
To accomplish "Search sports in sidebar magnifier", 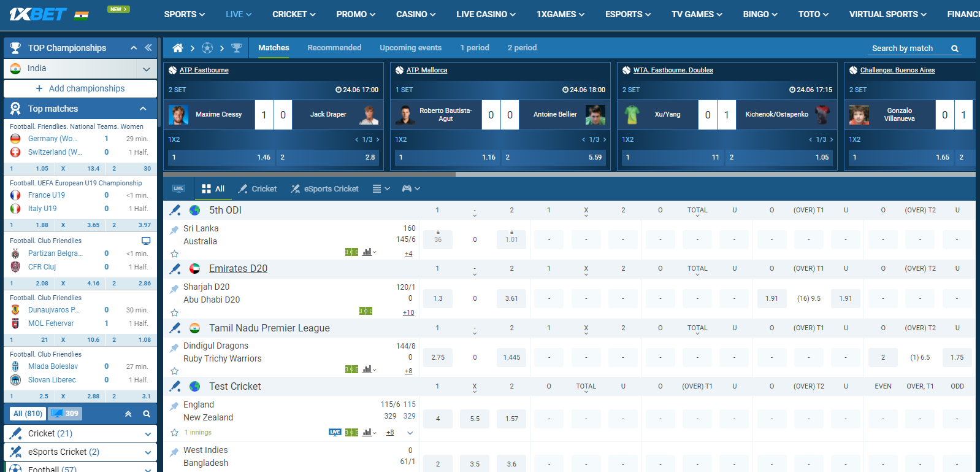I will (147, 414).
